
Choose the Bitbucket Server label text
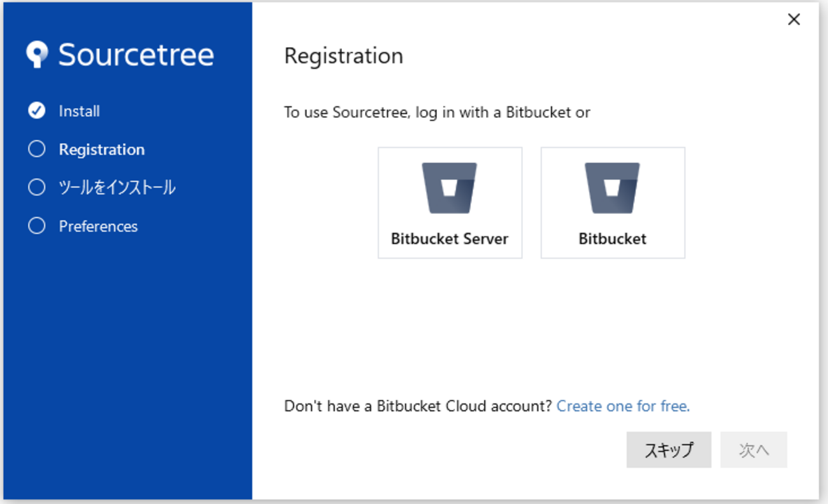coord(450,239)
